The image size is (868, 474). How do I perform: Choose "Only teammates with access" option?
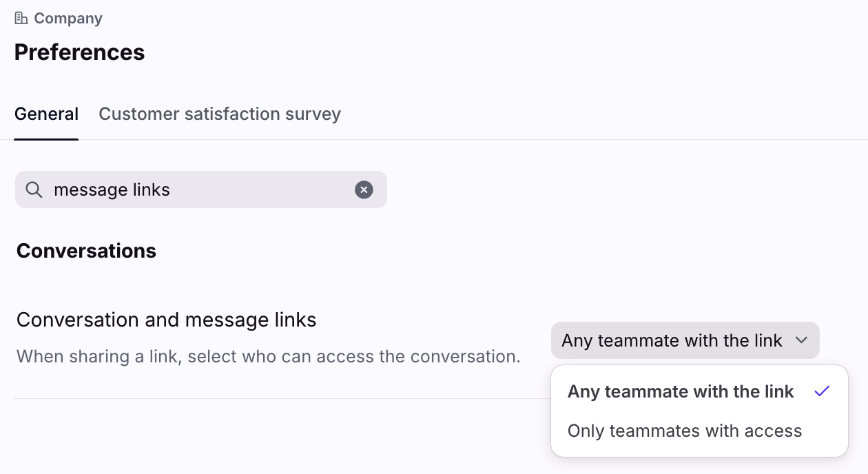(684, 431)
